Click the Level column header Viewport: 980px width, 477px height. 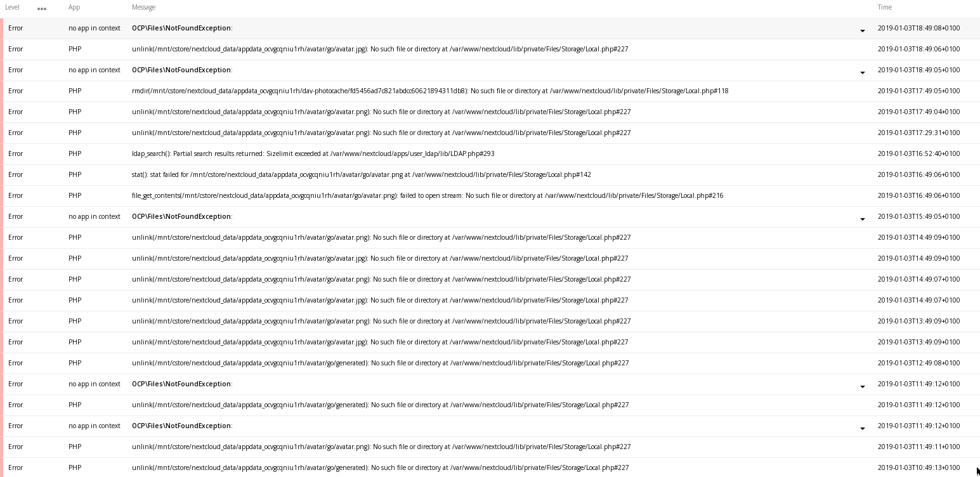(12, 7)
